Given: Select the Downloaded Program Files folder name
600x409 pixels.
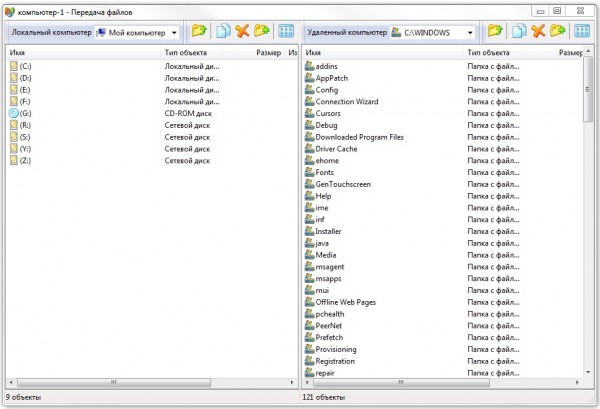Looking at the screenshot, I should click(359, 137).
